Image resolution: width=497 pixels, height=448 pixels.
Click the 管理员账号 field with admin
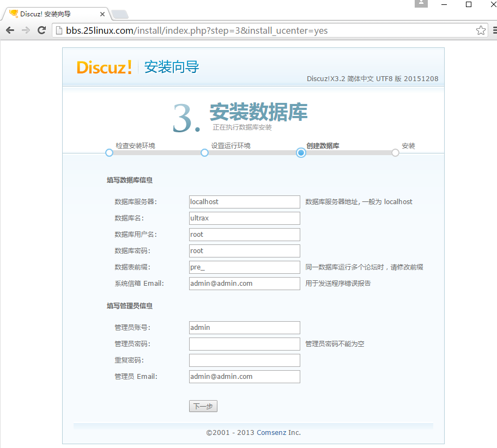coord(244,328)
